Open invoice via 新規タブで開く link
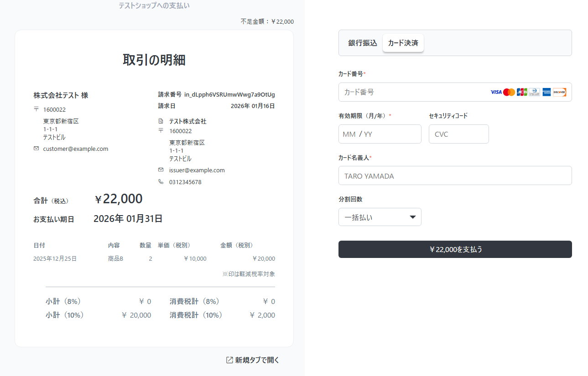This screenshot has width=588, height=376. (257, 360)
